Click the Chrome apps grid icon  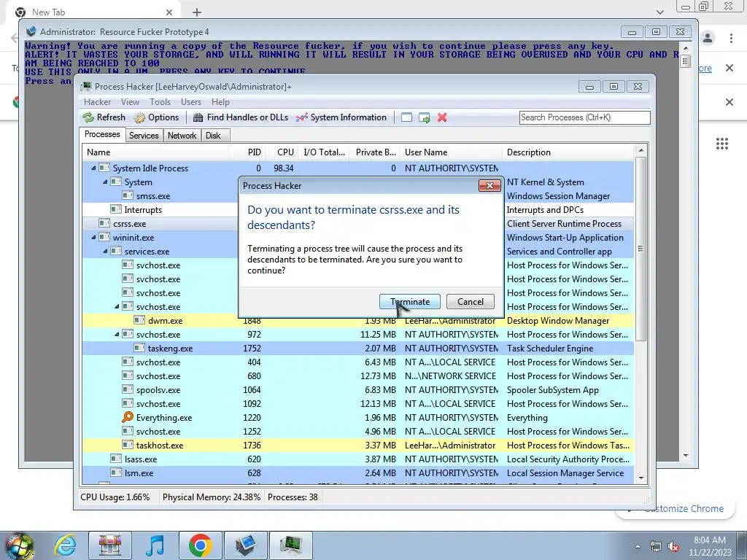(721, 144)
